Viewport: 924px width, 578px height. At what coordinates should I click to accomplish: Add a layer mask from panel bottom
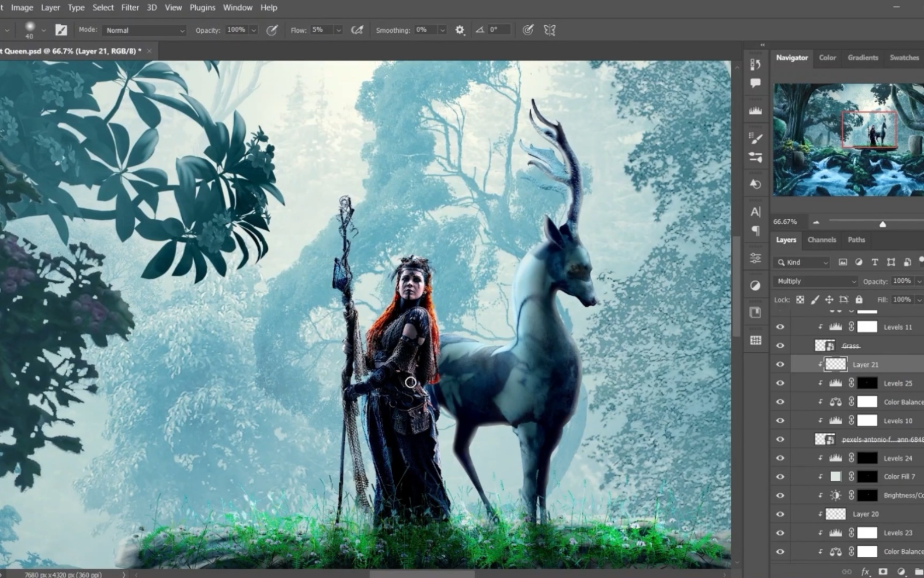click(883, 572)
